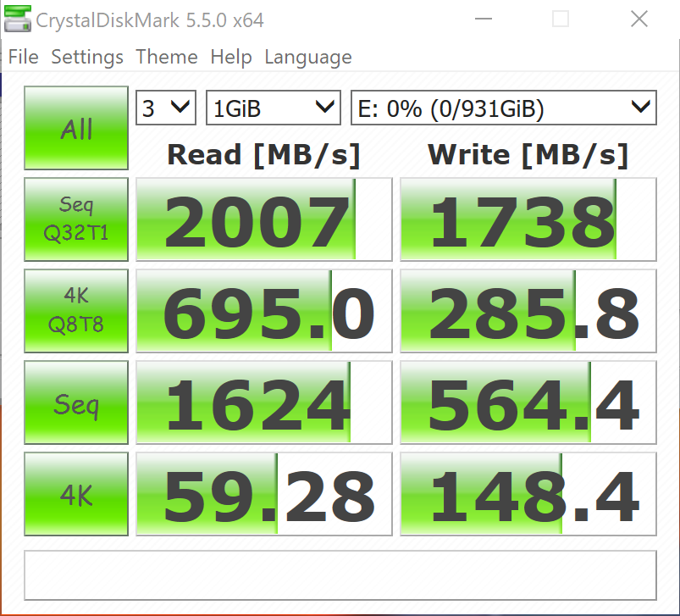Screen dimensions: 680x616
Task: Open the drive dropdown showing E: 0%
Action: (x=504, y=108)
